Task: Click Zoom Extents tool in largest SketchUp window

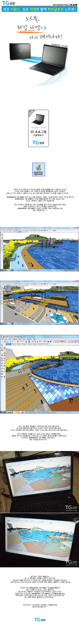Action: (4, 366)
